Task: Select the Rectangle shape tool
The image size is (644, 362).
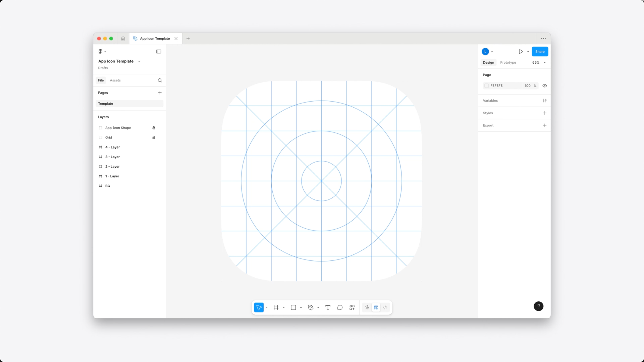Action: click(x=293, y=307)
